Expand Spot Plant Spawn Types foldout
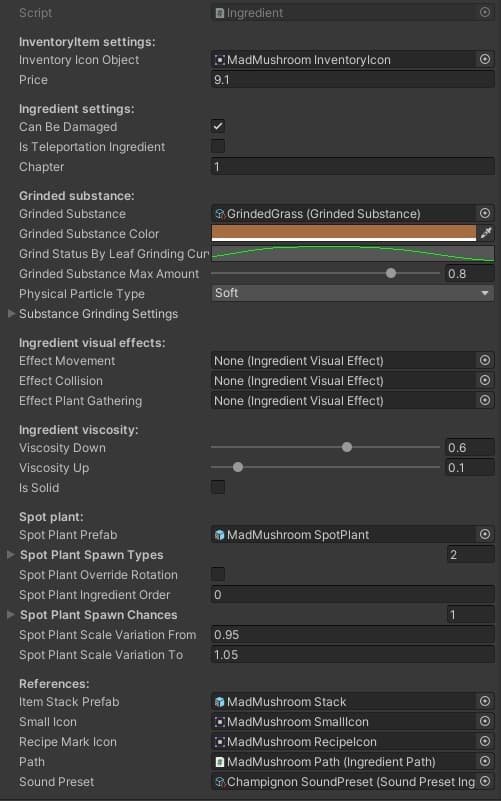Image resolution: width=501 pixels, height=801 pixels. click(11, 554)
